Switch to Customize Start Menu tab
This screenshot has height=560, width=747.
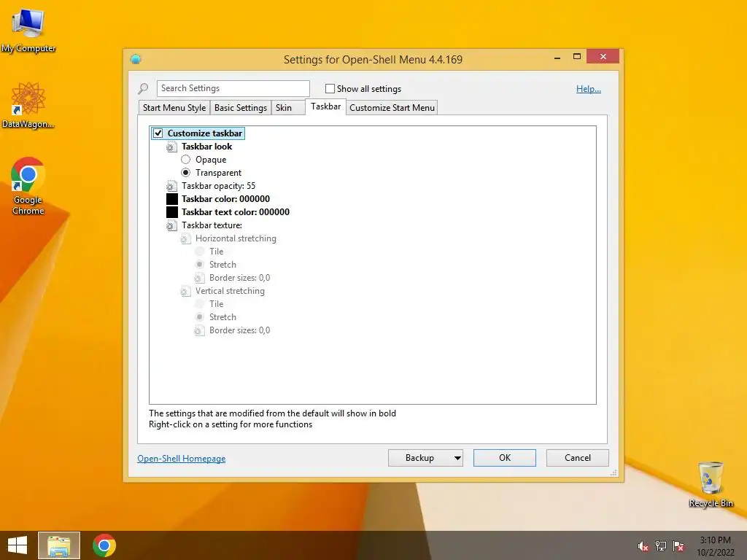point(392,108)
